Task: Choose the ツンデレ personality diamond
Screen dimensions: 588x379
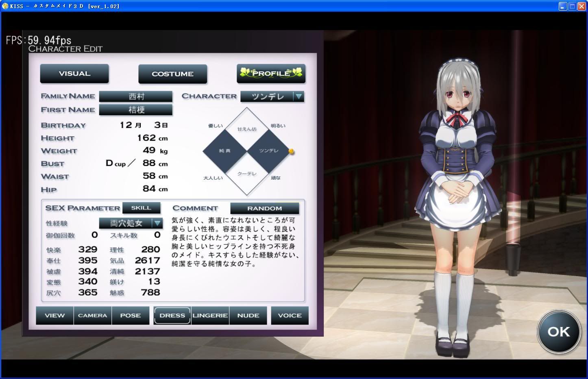Action: coord(269,151)
